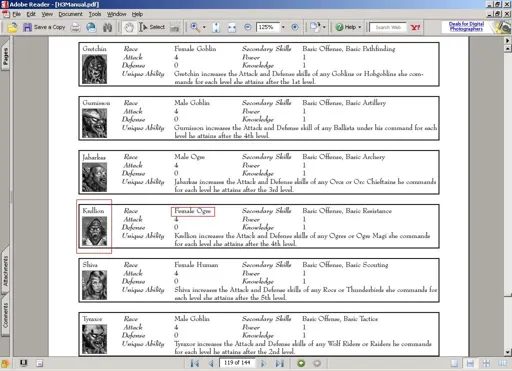Click the 125% zoom percentage field
The height and width of the screenshot is (371, 512).
[267, 27]
